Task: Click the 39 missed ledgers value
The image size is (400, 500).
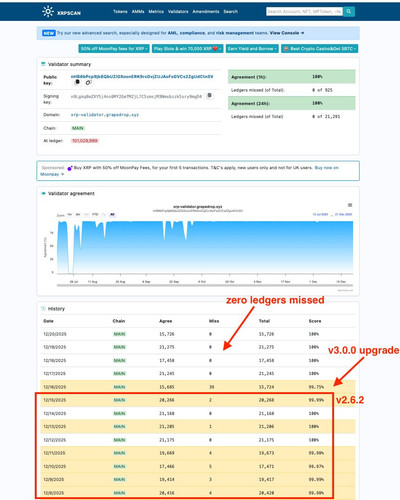Action: pos(211,387)
